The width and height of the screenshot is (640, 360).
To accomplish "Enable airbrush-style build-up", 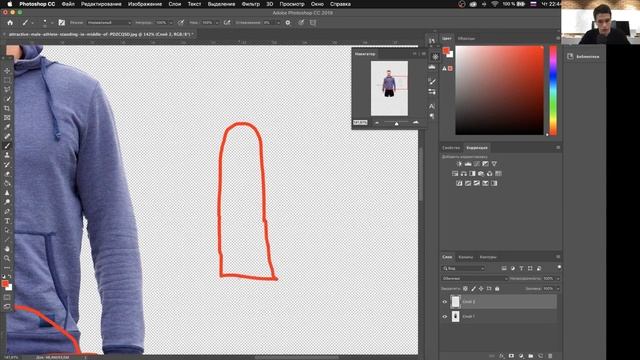I will pos(227,22).
